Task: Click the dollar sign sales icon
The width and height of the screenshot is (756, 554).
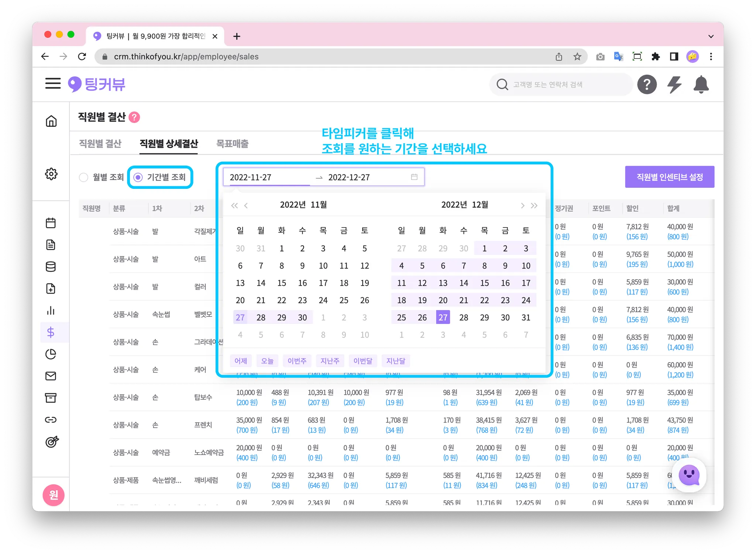Action: tap(51, 332)
